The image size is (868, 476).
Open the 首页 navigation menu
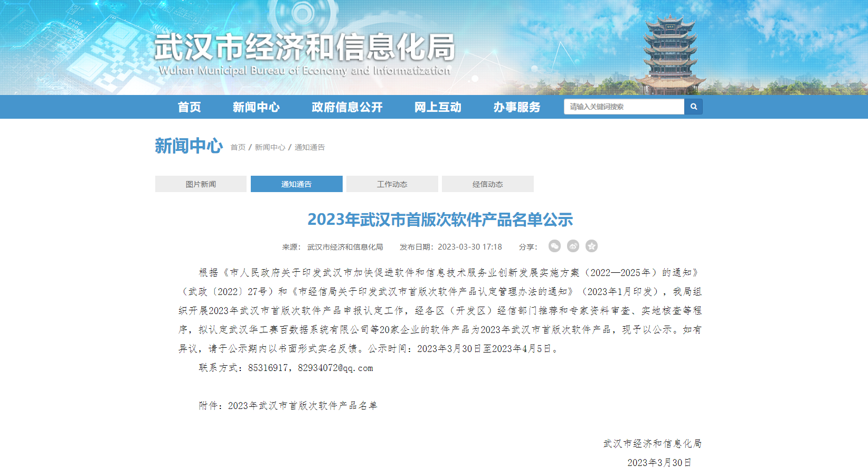[190, 107]
